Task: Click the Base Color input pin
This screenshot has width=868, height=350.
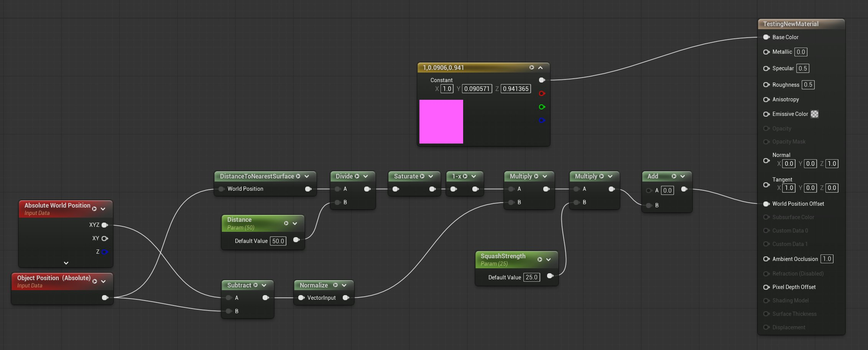Action: click(x=766, y=37)
